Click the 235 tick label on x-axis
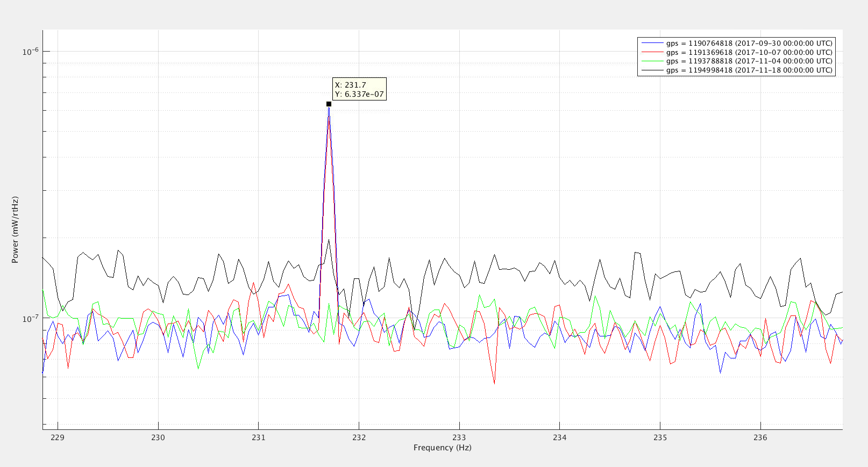 pyautogui.click(x=660, y=437)
